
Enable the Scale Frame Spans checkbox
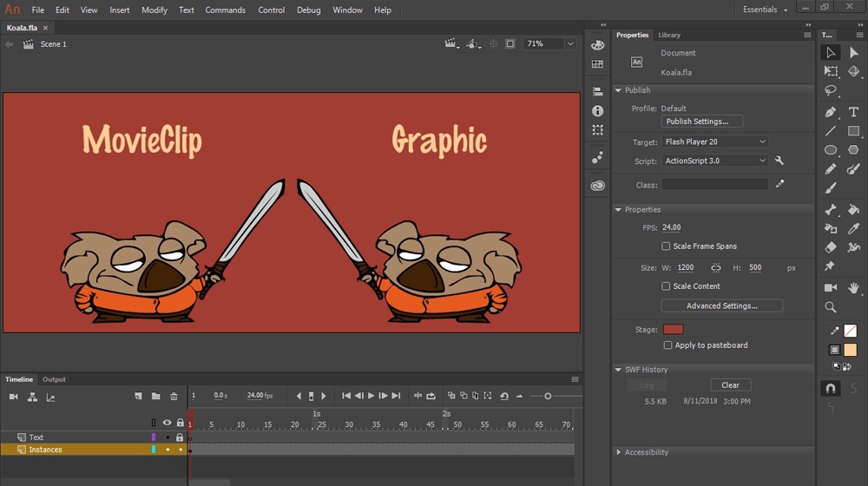[x=666, y=246]
